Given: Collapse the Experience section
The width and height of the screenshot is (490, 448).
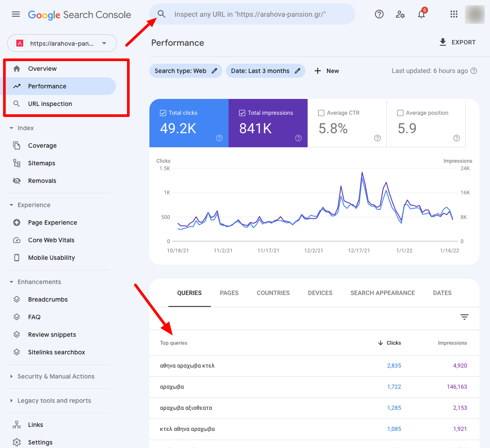Looking at the screenshot, I should pyautogui.click(x=11, y=205).
